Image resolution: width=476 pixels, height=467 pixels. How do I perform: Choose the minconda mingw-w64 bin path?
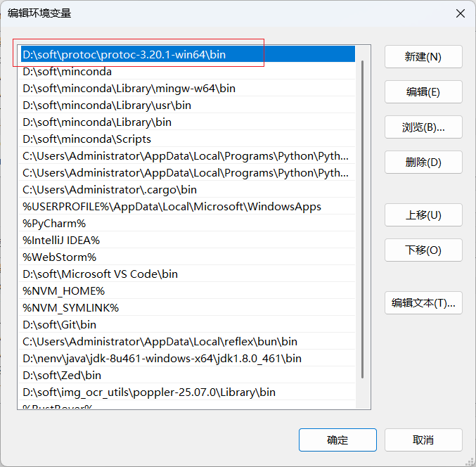point(129,89)
